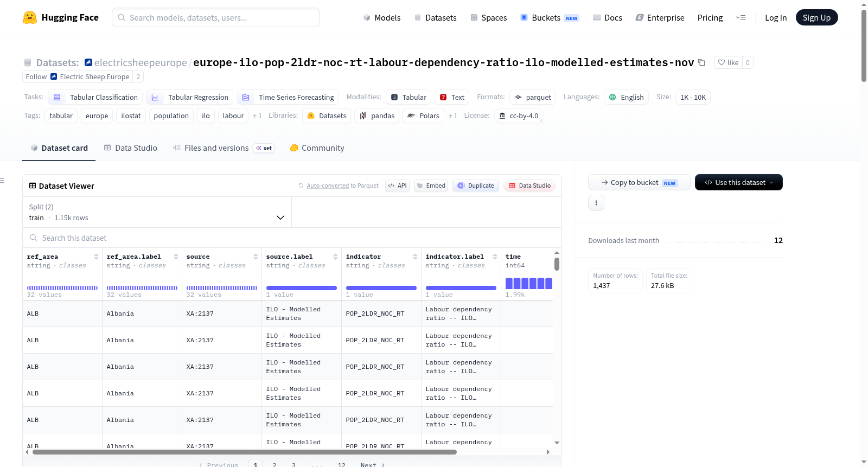868x467 pixels.
Task: Open the navigation overflow menu icon
Action: point(741,17)
